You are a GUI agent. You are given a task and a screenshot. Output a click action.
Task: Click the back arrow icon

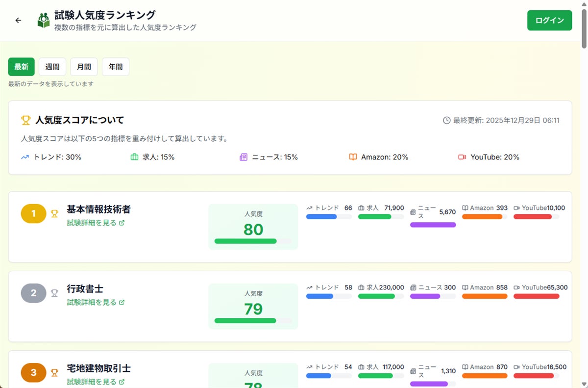coord(19,21)
